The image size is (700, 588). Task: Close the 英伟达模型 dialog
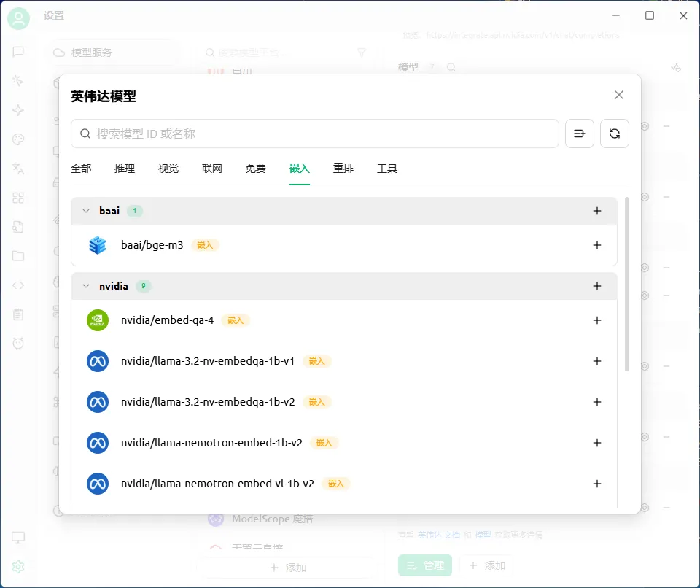click(x=619, y=95)
